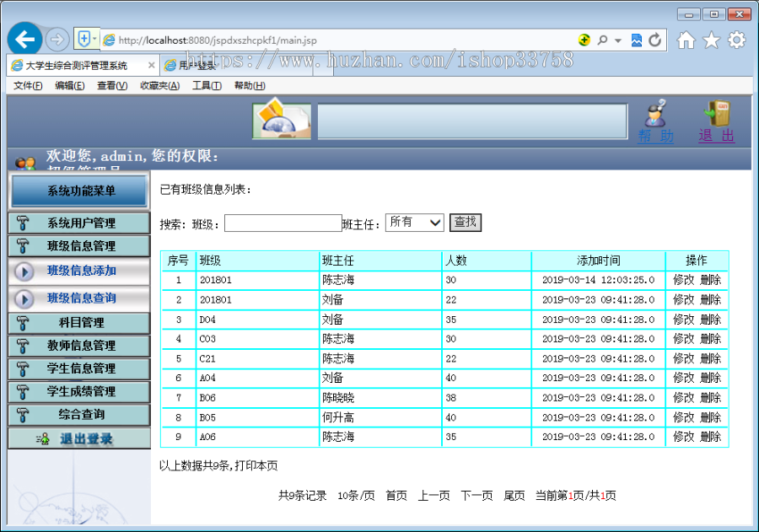Click the 尾页 pagination link
759x532 pixels.
(513, 496)
